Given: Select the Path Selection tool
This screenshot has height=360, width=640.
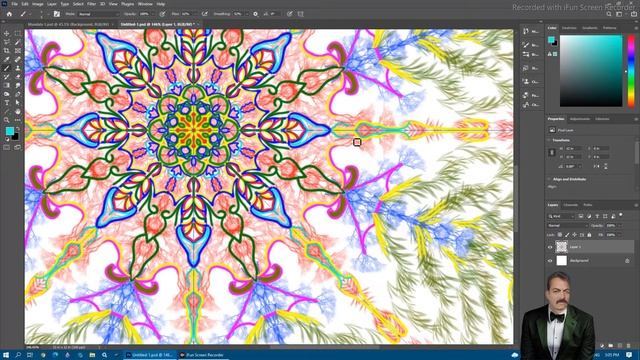Looking at the screenshot, I should tap(18, 103).
